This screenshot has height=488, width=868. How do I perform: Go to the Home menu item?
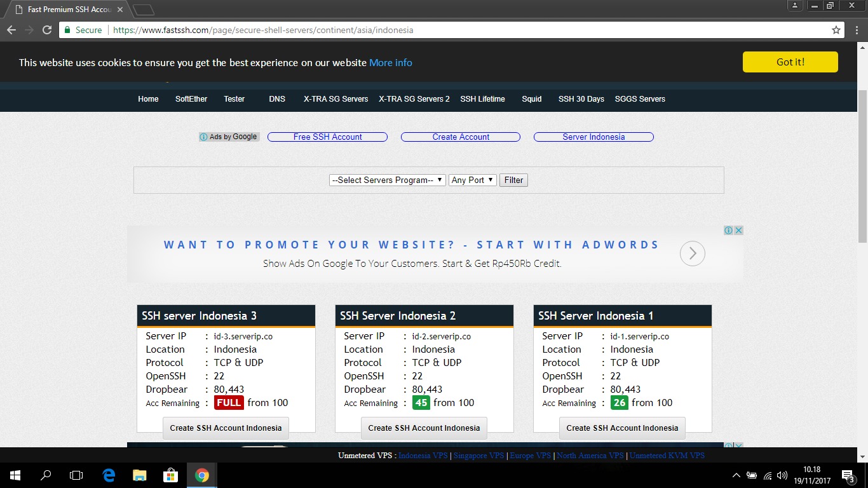(x=148, y=99)
